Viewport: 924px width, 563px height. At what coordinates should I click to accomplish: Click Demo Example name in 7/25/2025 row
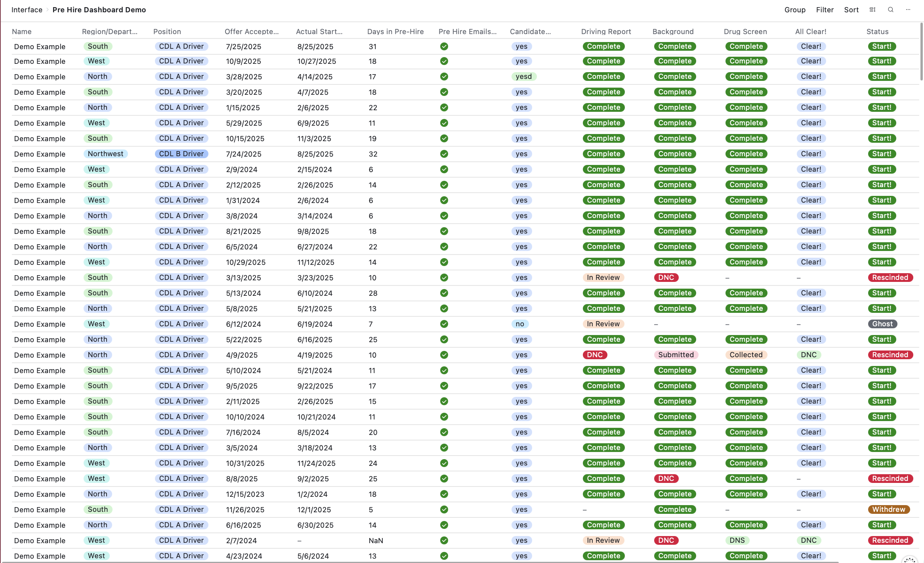[40, 46]
